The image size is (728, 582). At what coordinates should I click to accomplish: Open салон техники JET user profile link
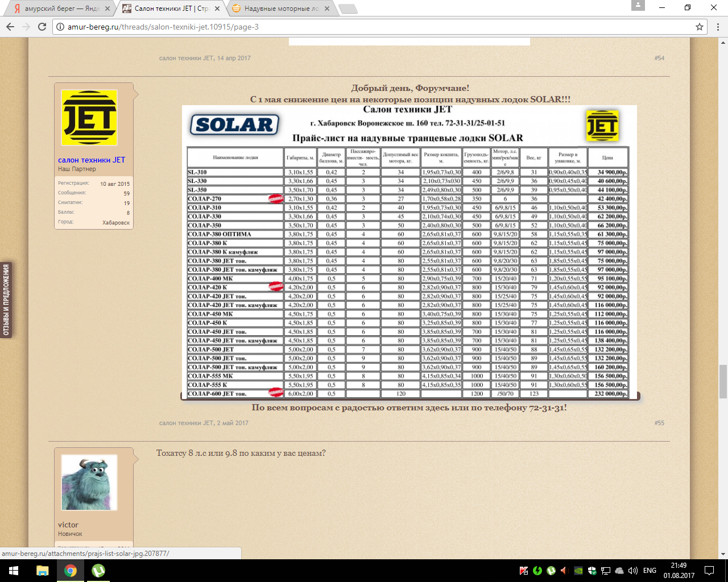coord(92,160)
